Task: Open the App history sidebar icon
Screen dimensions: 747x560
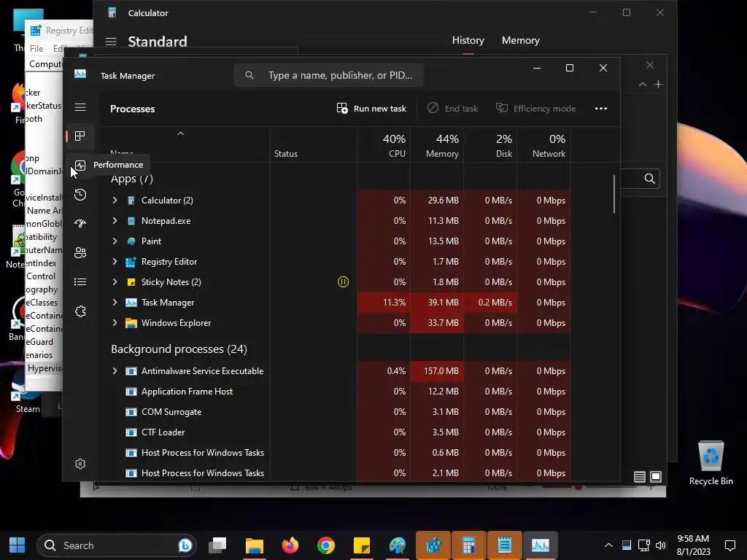Action: 80,194
